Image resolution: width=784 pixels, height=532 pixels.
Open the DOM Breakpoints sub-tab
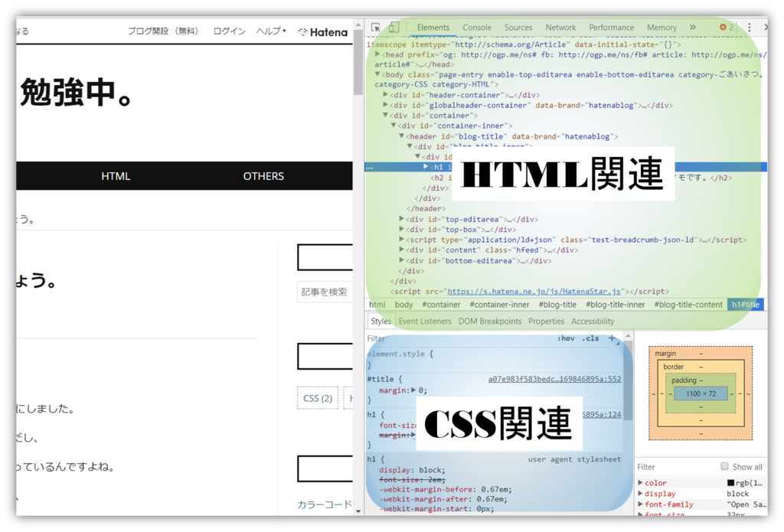[489, 321]
